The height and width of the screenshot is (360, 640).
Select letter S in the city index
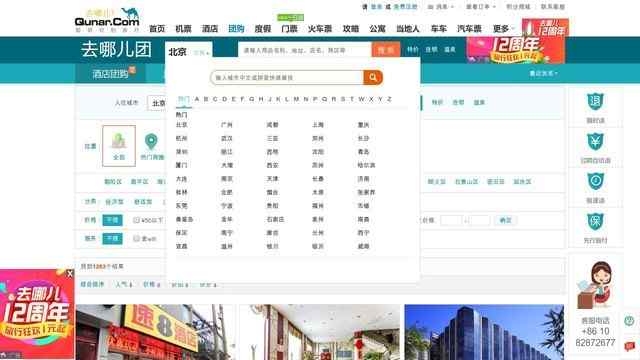pos(342,99)
